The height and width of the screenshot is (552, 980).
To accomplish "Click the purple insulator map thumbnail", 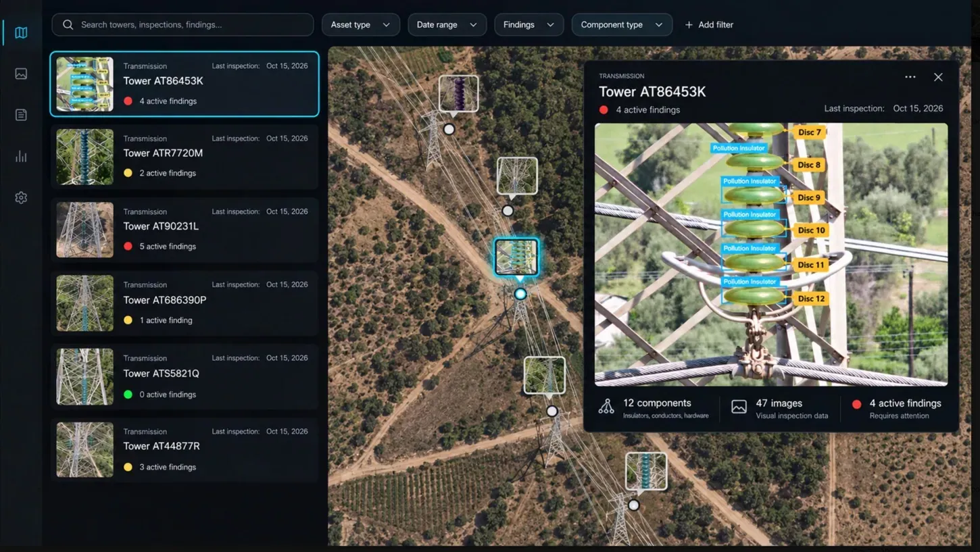I will pyautogui.click(x=458, y=93).
